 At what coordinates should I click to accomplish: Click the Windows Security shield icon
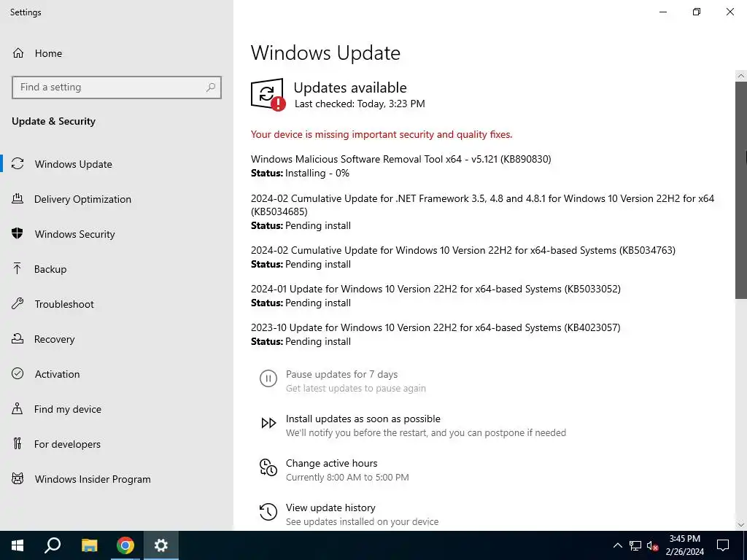[x=18, y=233]
